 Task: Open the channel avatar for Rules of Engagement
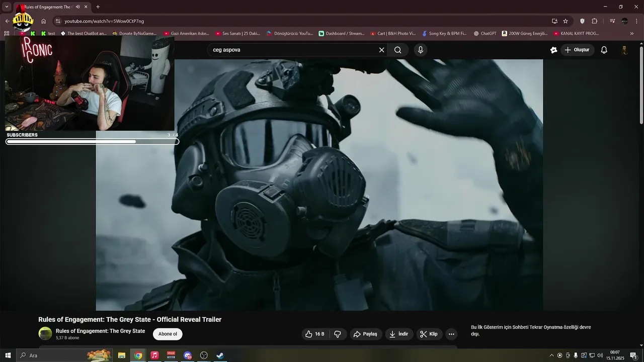[45, 333]
